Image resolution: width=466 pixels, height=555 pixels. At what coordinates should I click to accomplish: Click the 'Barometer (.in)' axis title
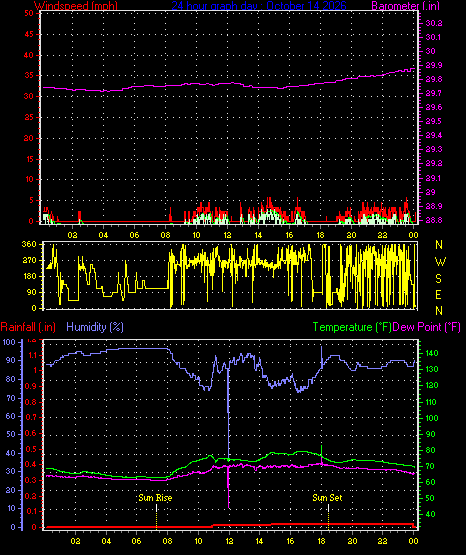click(405, 6)
